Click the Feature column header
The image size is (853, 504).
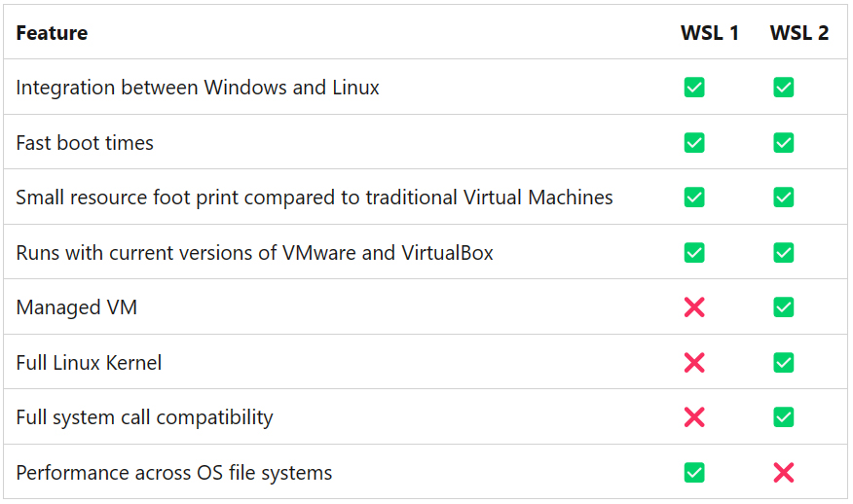(52, 33)
